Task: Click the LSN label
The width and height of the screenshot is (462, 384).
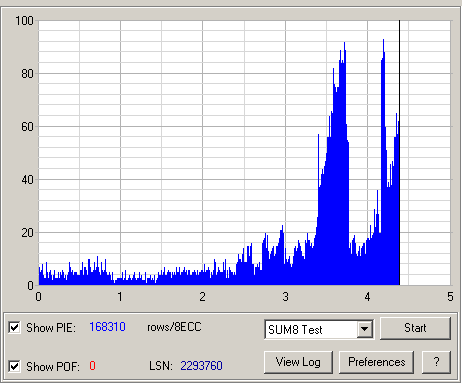Action: click(161, 366)
